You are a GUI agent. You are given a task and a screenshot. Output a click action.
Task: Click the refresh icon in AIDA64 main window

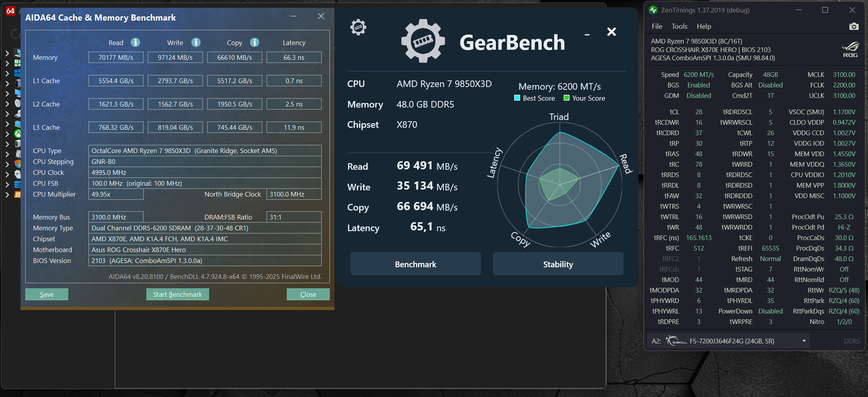pyautogui.click(x=15, y=33)
